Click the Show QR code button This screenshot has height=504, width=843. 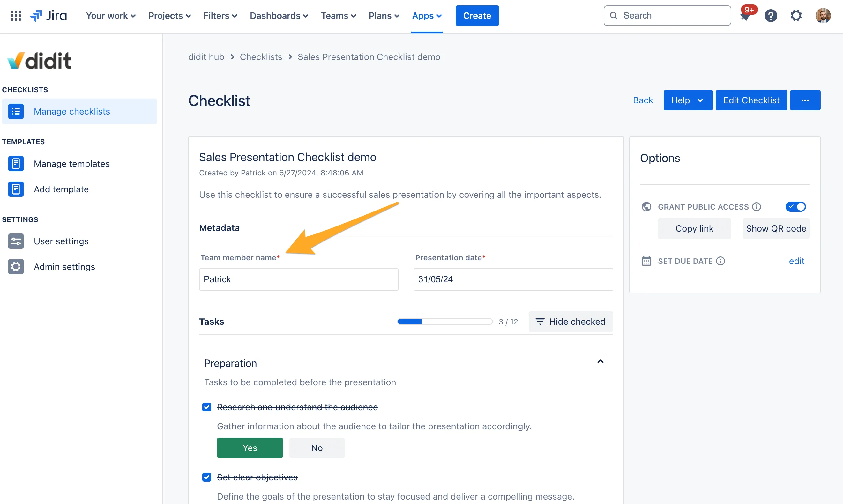click(776, 228)
